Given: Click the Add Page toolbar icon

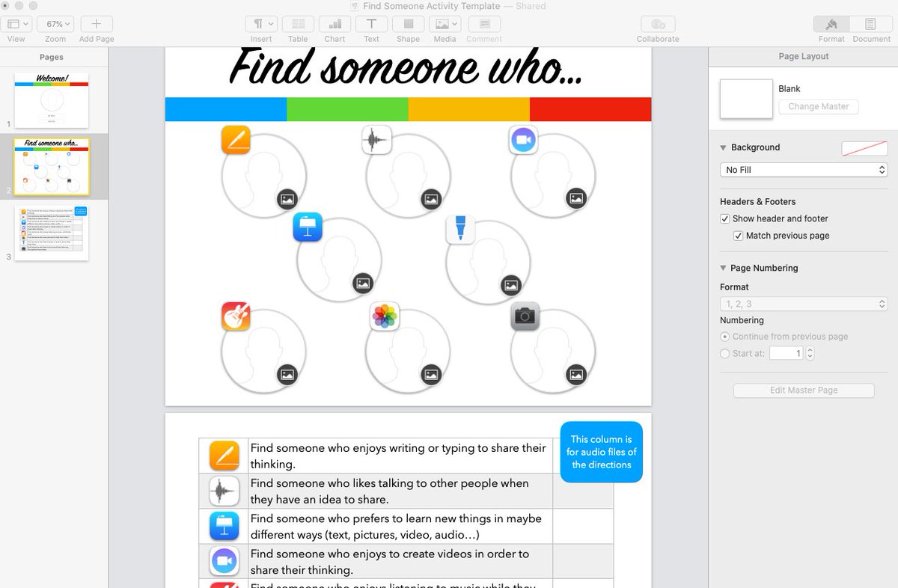Looking at the screenshot, I should tap(97, 24).
